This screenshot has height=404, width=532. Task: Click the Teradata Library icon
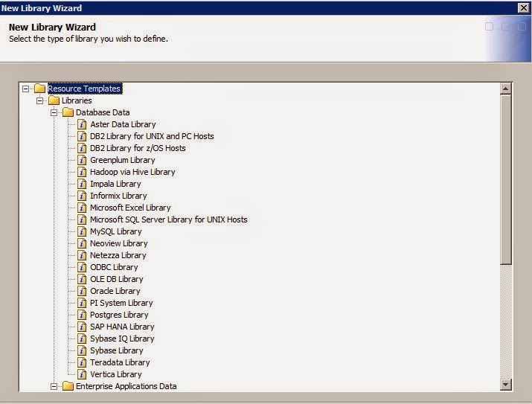point(82,362)
